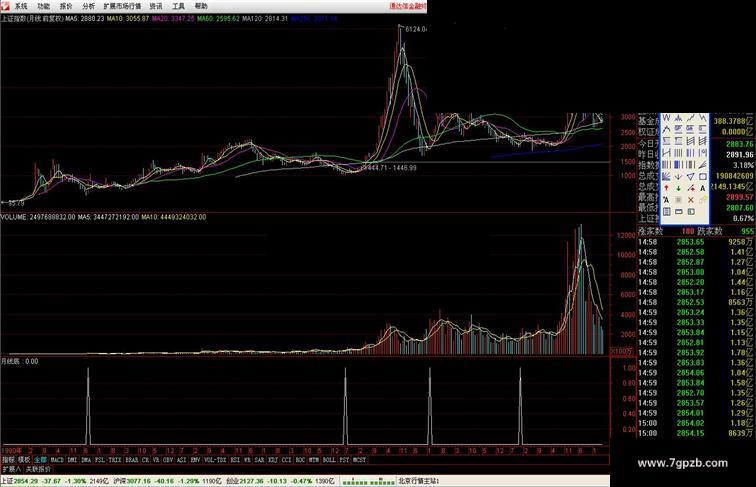Open the 关联报价 tab

(x=39, y=469)
